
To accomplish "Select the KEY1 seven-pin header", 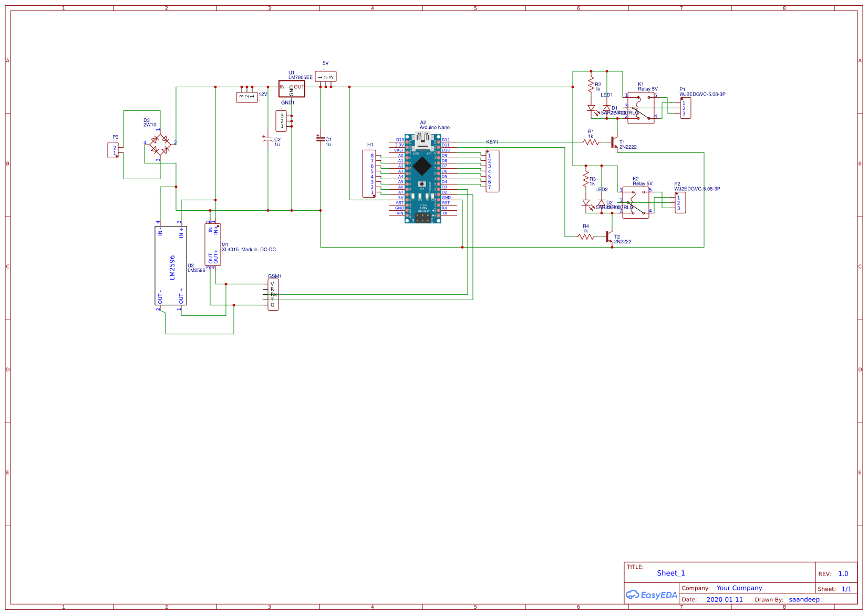I will [x=492, y=171].
